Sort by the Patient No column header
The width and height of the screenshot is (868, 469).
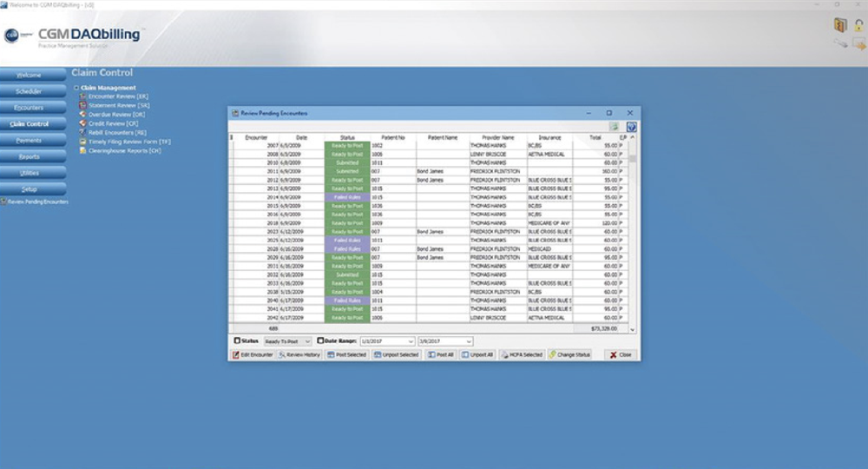393,137
